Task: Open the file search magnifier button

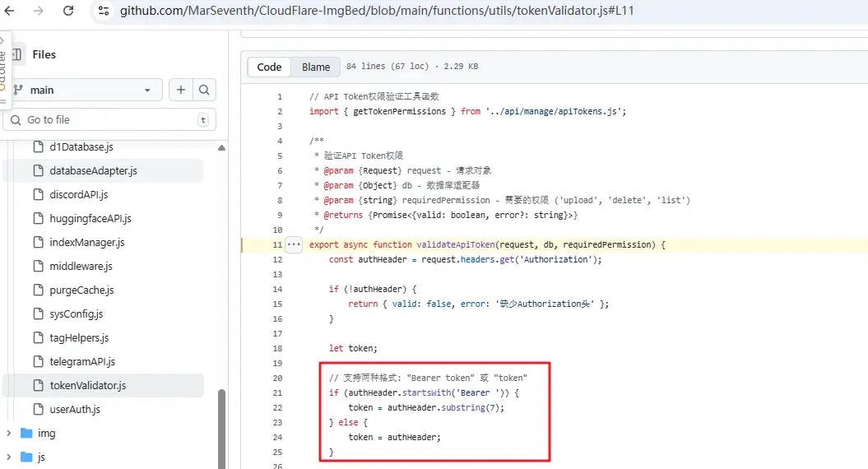Action: (x=204, y=91)
